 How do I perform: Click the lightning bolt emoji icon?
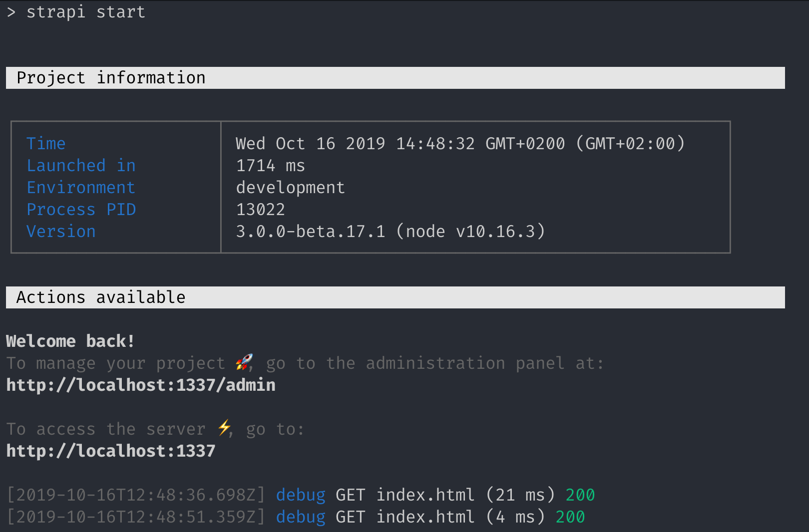click(225, 428)
